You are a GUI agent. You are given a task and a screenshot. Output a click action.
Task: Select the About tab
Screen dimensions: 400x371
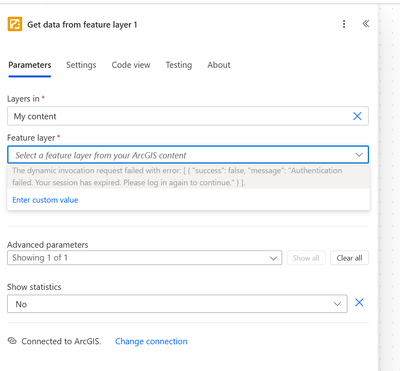pos(219,65)
